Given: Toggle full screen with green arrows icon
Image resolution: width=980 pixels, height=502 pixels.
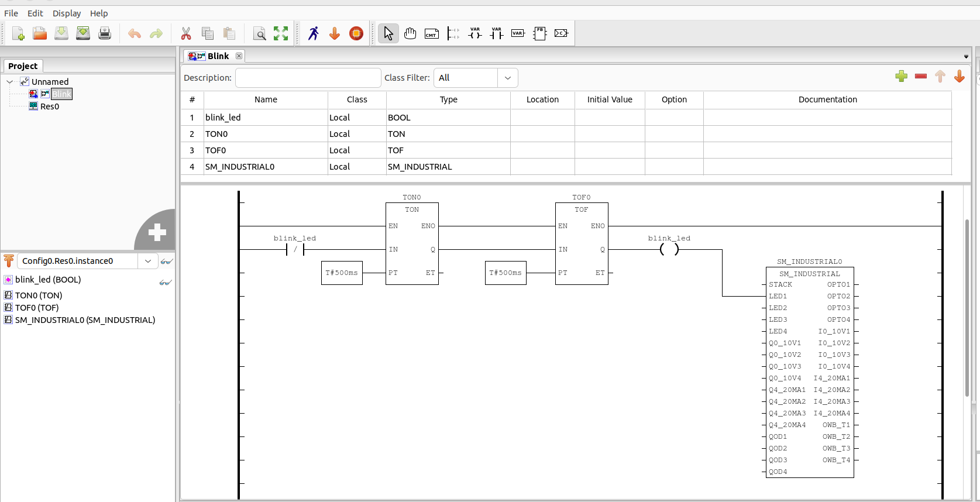Looking at the screenshot, I should (x=281, y=33).
